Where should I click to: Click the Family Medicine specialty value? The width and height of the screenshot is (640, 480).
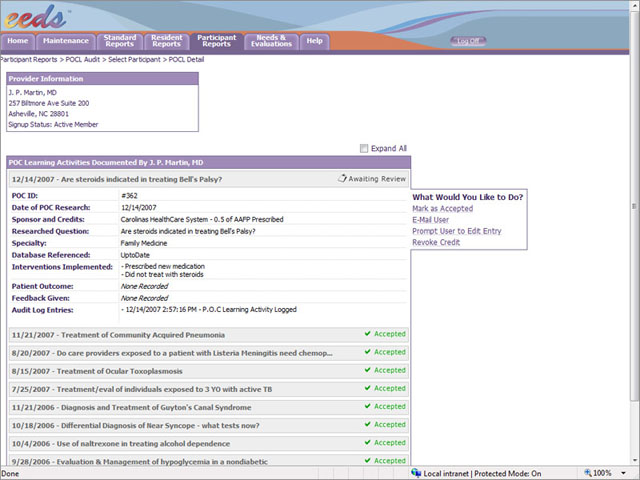click(x=144, y=243)
